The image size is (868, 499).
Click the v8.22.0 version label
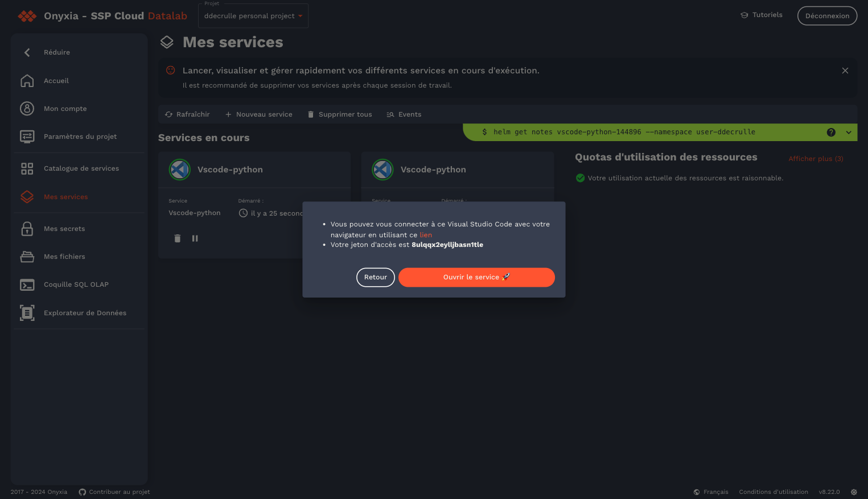click(x=829, y=492)
